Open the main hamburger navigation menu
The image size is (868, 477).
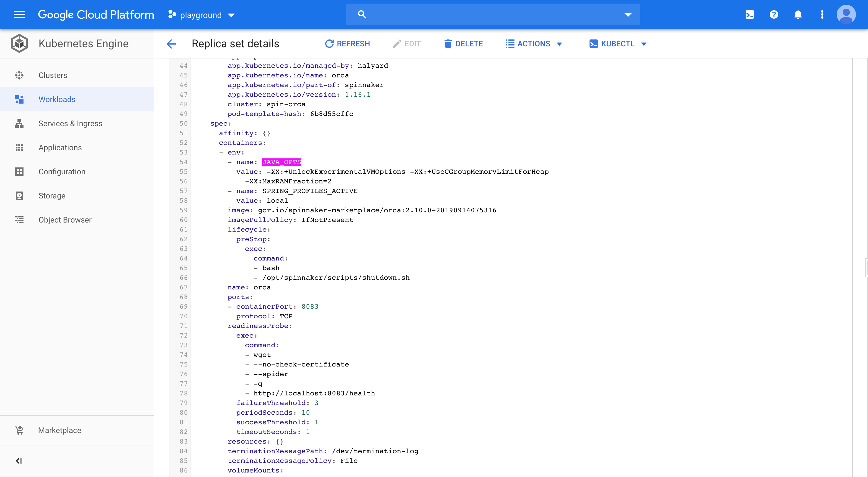[19, 14]
